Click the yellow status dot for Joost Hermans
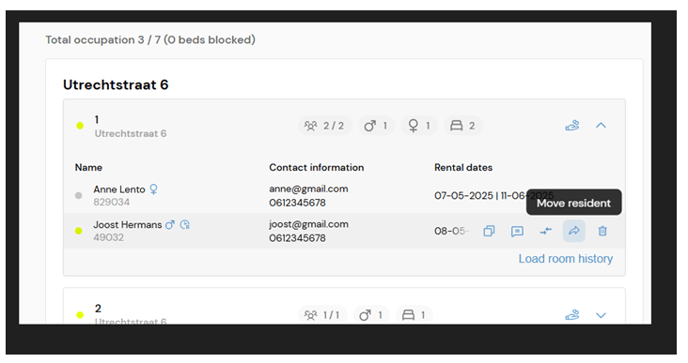The width and height of the screenshot is (688, 363). [79, 231]
